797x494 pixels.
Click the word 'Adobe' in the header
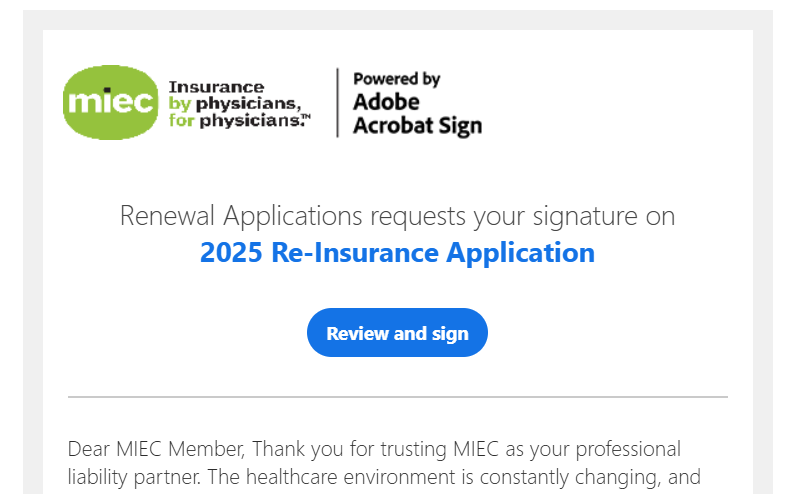(x=386, y=102)
